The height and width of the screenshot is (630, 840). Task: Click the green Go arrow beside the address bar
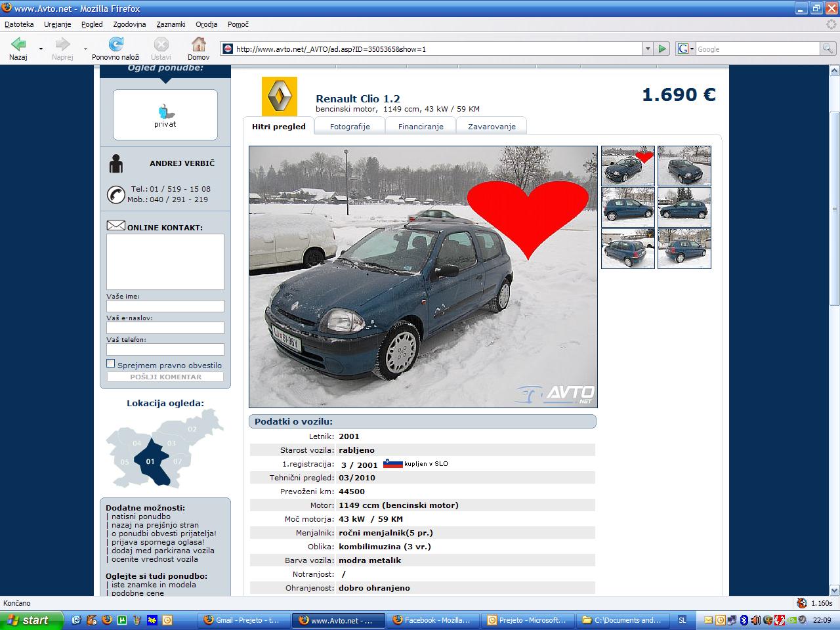tap(662, 49)
